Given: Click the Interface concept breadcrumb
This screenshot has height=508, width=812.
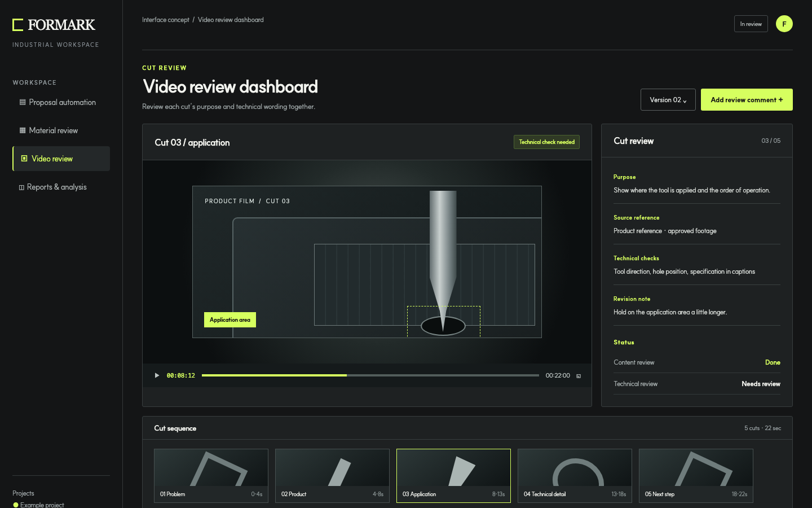Looking at the screenshot, I should pos(166,20).
